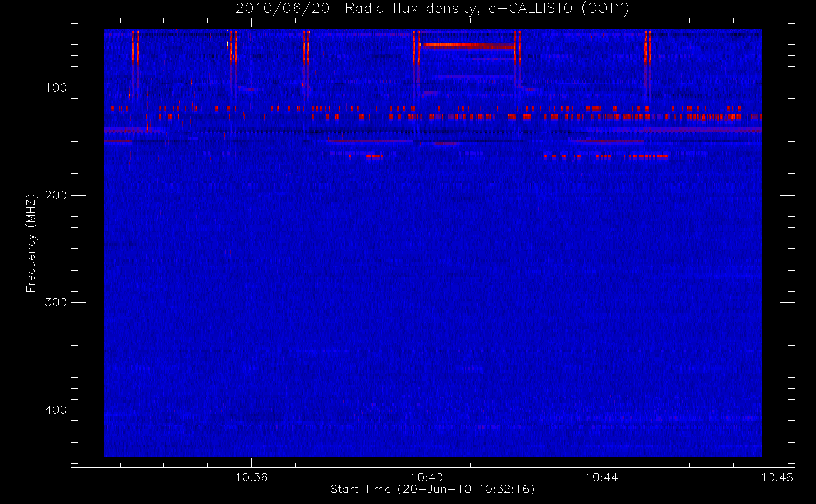Viewport: 816px width, 504px height.
Task: Select the 100 MHz frequency axis label
Action: pos(56,88)
